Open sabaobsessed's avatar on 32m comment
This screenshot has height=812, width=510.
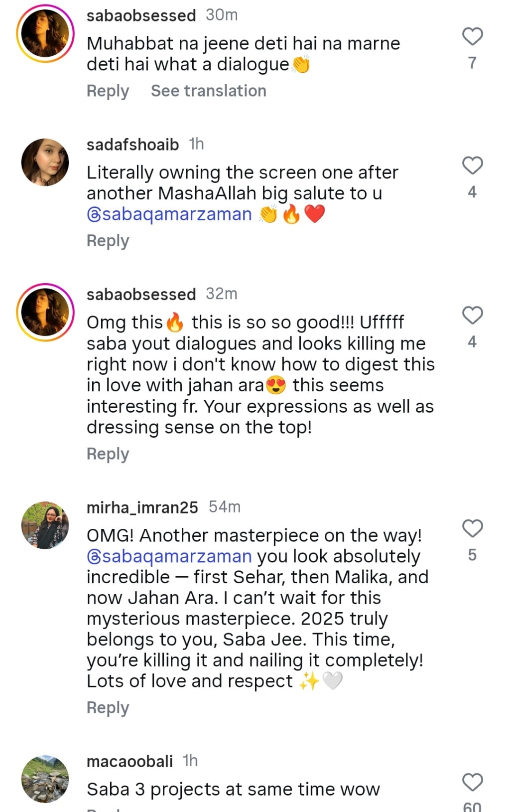(45, 312)
